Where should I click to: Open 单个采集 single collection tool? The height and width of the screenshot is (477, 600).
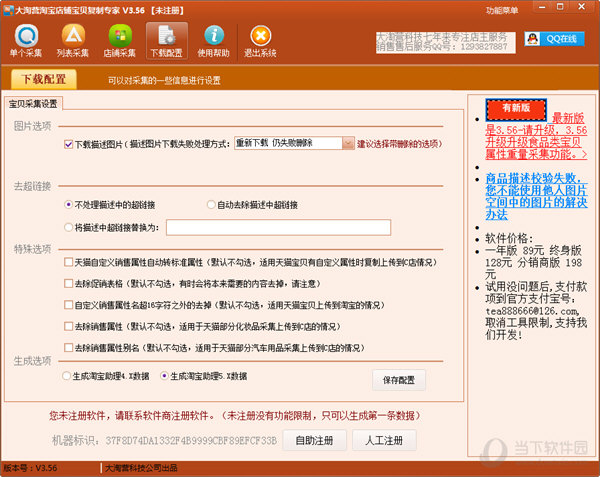(26, 41)
